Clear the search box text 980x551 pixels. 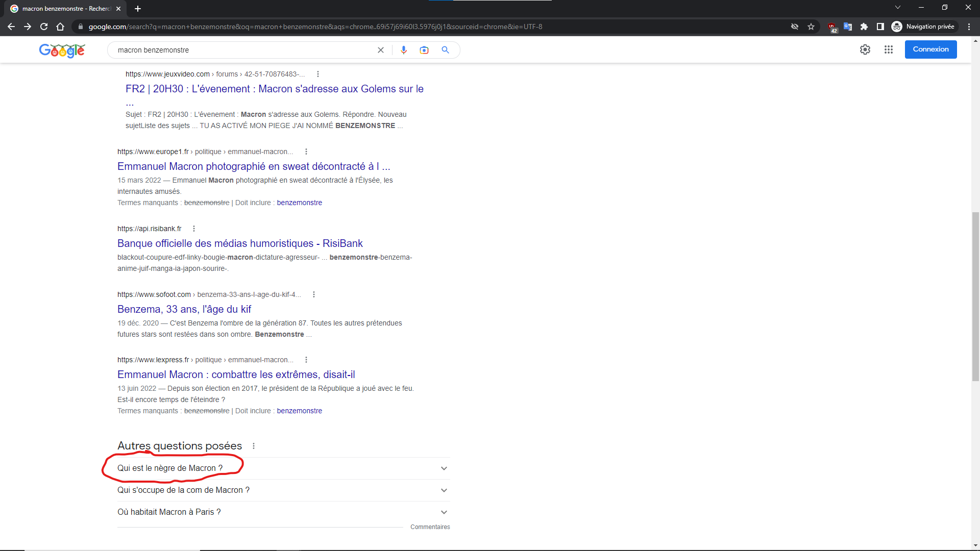click(381, 50)
